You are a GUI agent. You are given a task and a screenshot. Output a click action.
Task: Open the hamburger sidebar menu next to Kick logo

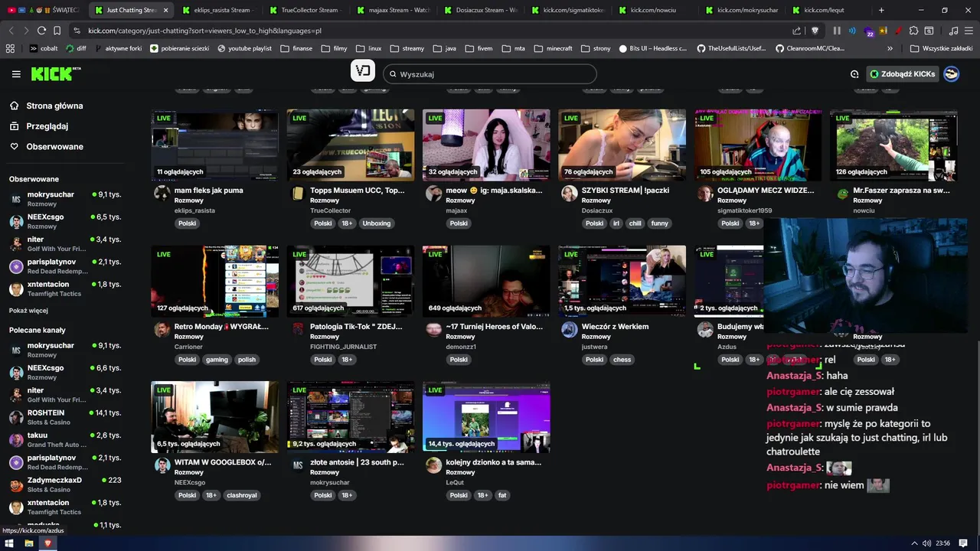coord(16,74)
